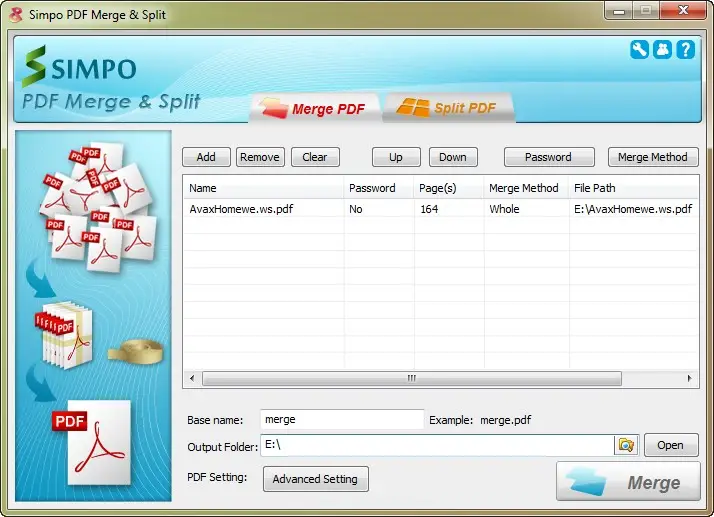This screenshot has height=517, width=714.
Task: Click the Password button
Action: (549, 157)
